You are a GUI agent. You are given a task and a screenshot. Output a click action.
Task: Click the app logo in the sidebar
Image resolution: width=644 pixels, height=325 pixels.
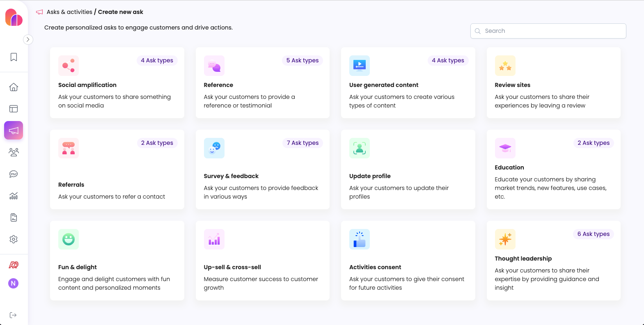[14, 17]
